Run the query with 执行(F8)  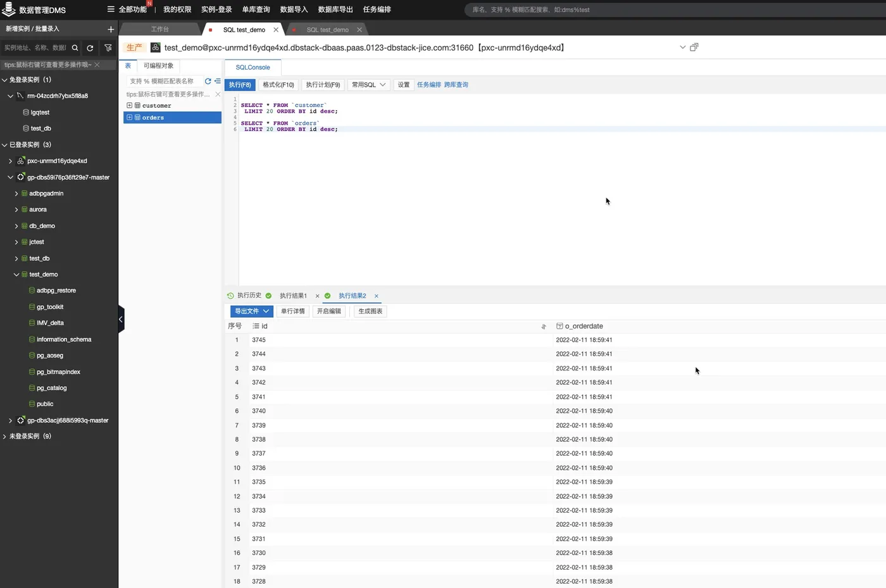(x=240, y=85)
